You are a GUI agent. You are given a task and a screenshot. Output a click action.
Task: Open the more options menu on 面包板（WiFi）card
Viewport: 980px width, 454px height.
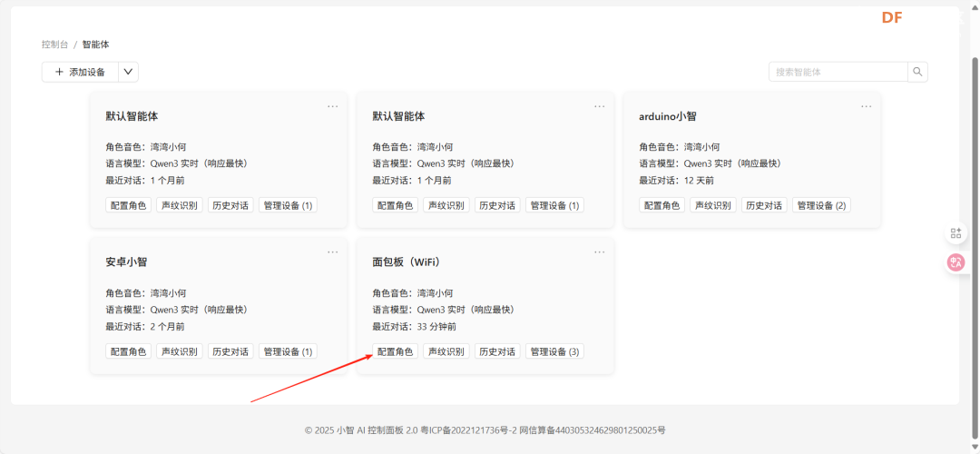pos(600,252)
